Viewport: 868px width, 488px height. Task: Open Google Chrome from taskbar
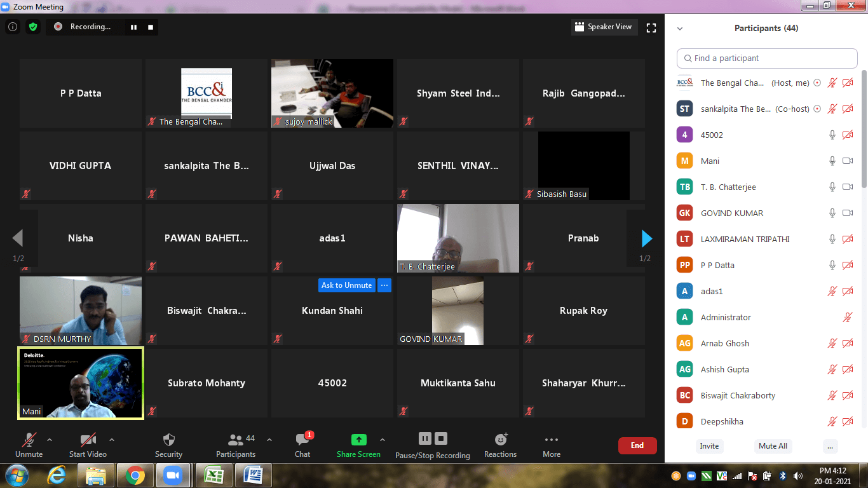pos(134,475)
